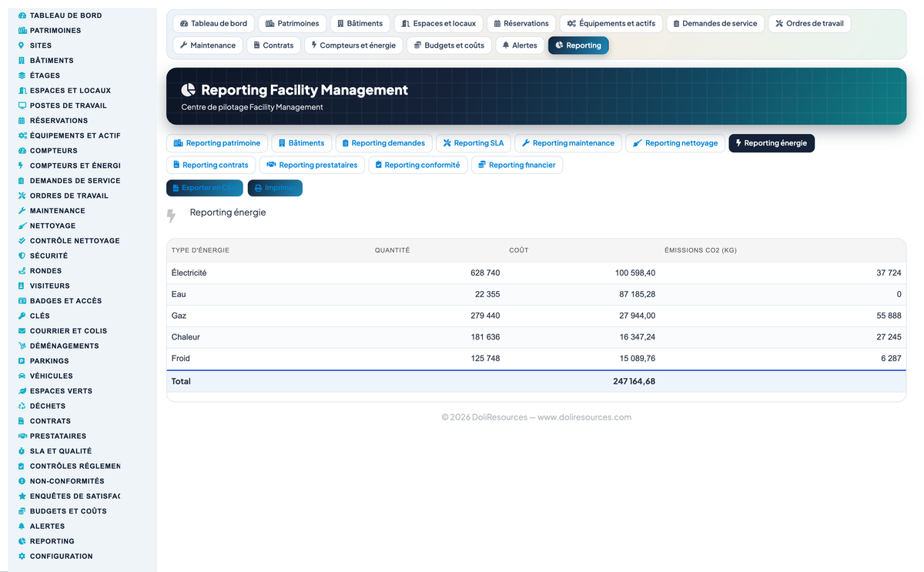
Task: Switch to Reporting demandes sub-tab
Action: point(383,143)
